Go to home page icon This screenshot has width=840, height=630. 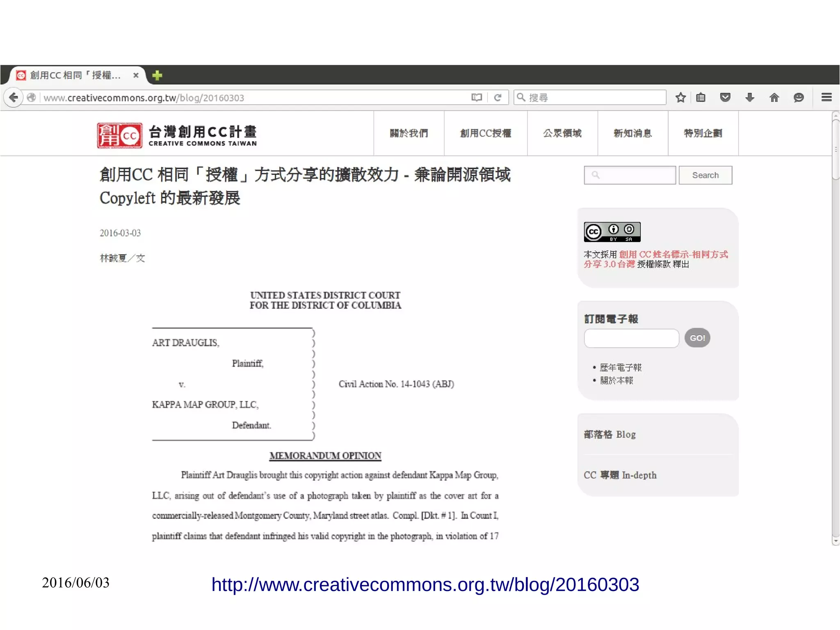pyautogui.click(x=774, y=98)
